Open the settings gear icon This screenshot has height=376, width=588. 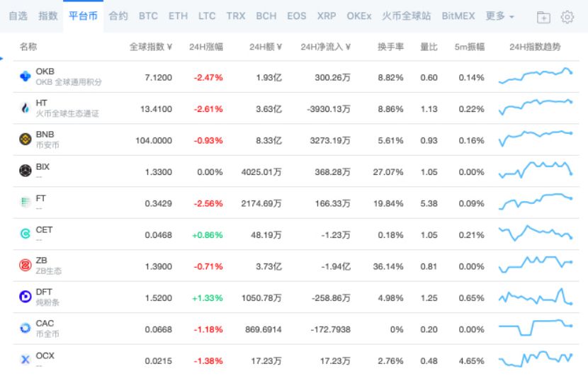[x=567, y=17]
